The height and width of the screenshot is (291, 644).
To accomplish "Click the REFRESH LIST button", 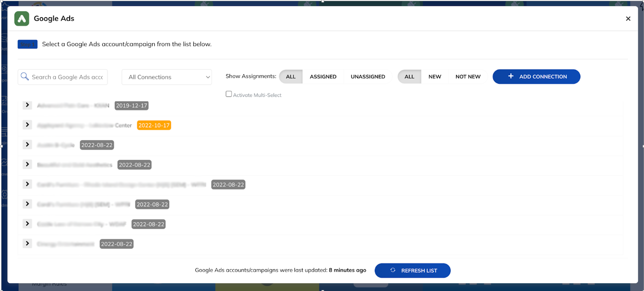I will pyautogui.click(x=412, y=270).
